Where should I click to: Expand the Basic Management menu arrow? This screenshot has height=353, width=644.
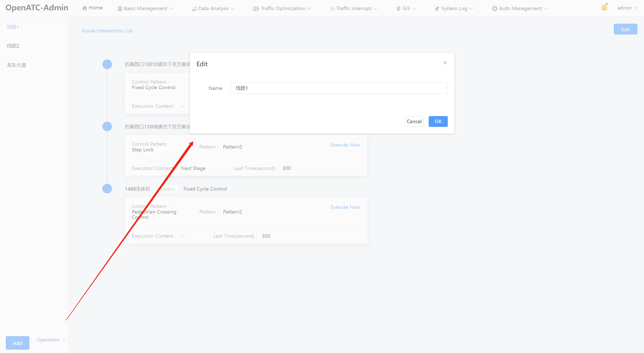click(171, 9)
